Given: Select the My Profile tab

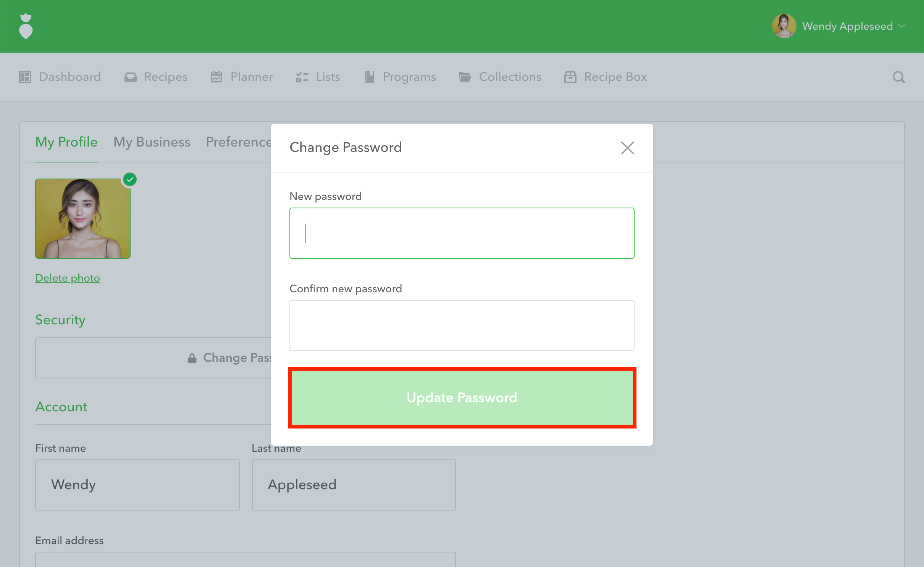Looking at the screenshot, I should (66, 142).
